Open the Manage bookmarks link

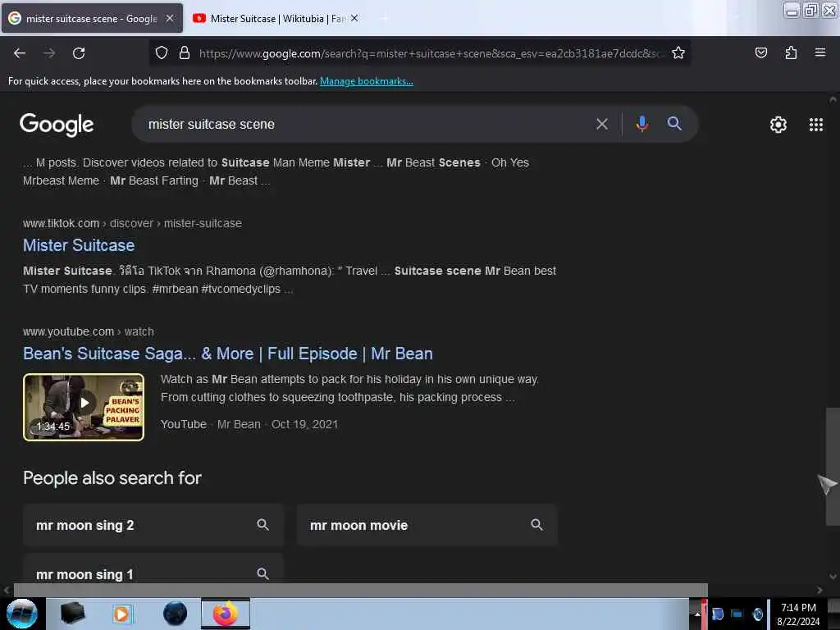[x=367, y=81]
